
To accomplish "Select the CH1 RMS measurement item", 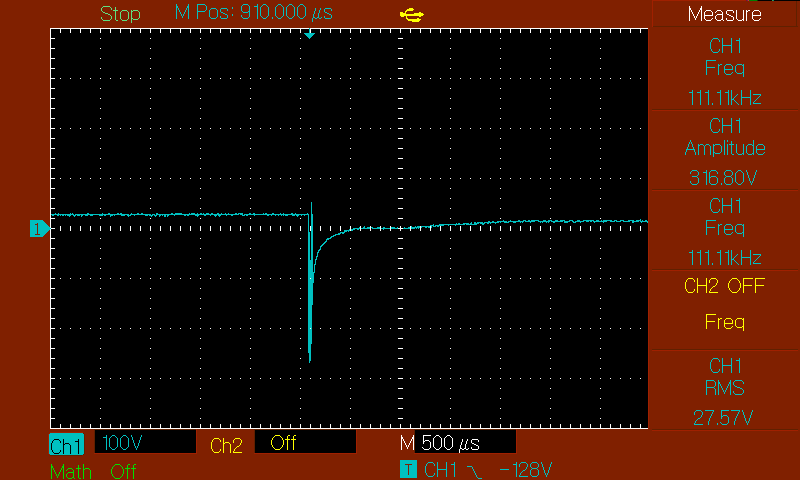I will (x=724, y=389).
